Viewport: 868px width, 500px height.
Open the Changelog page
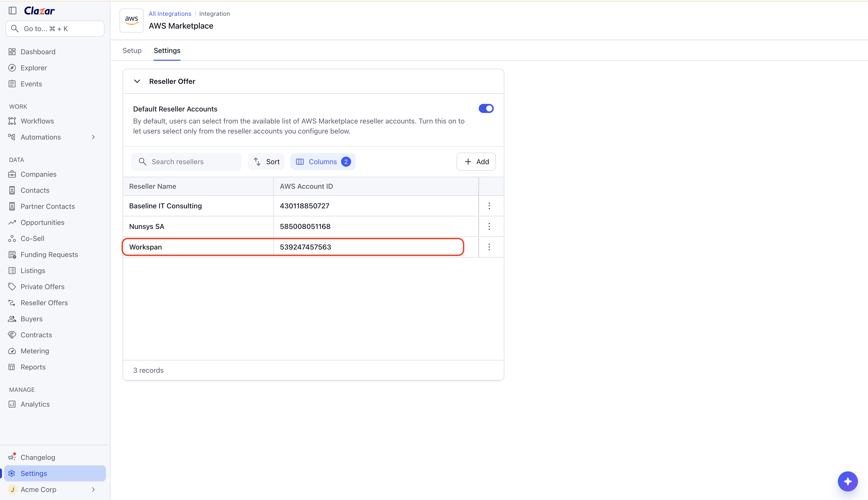38,457
